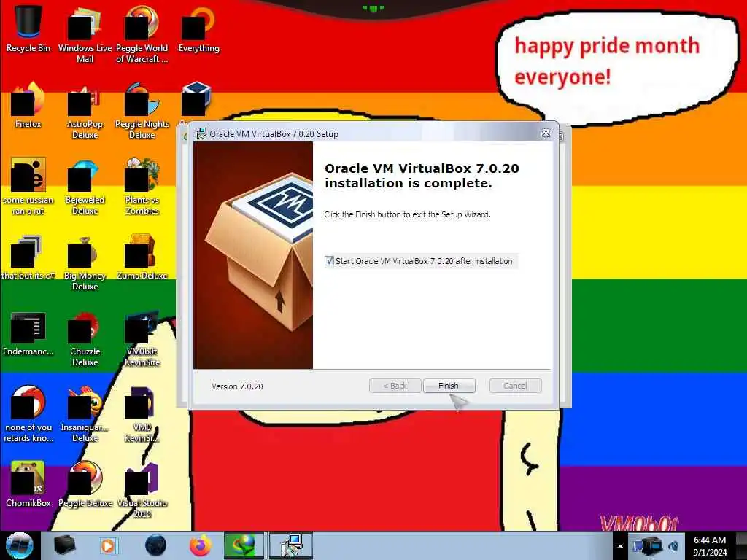This screenshot has width=747, height=560.
Task: Select Peggle World of Warcraft shortcut
Action: (142, 34)
